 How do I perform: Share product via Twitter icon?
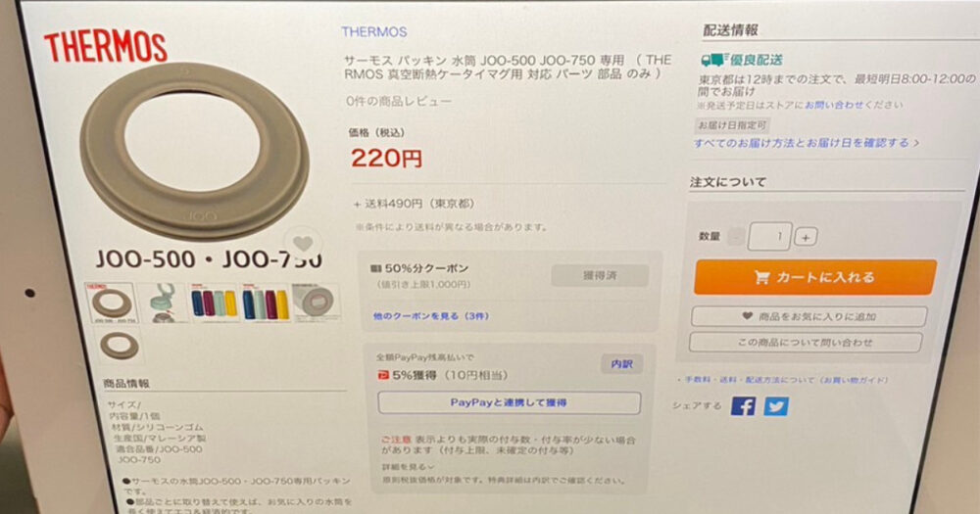(x=775, y=406)
